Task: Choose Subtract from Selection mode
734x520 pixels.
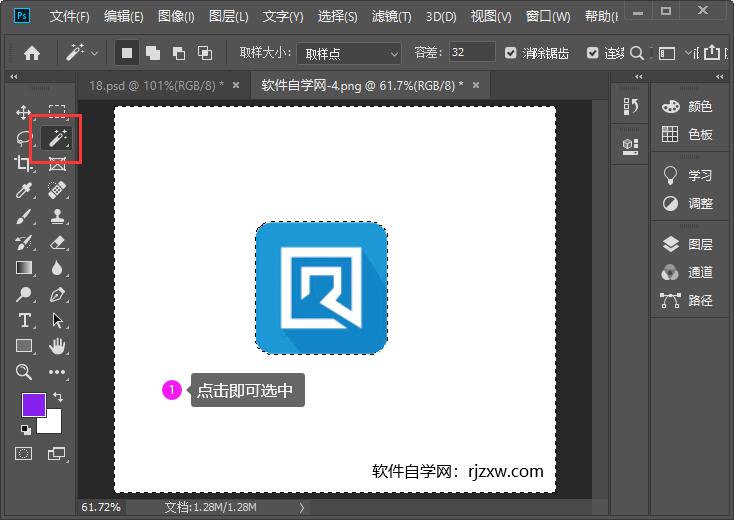Action: point(178,53)
